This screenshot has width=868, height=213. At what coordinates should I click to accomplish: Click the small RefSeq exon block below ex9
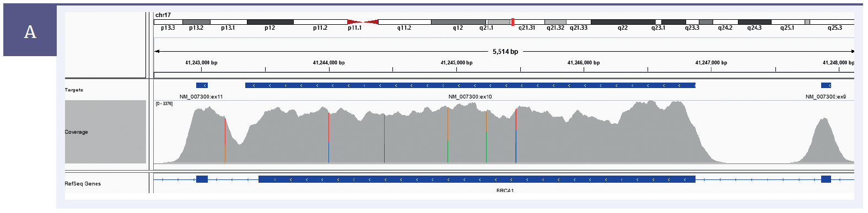(x=826, y=179)
